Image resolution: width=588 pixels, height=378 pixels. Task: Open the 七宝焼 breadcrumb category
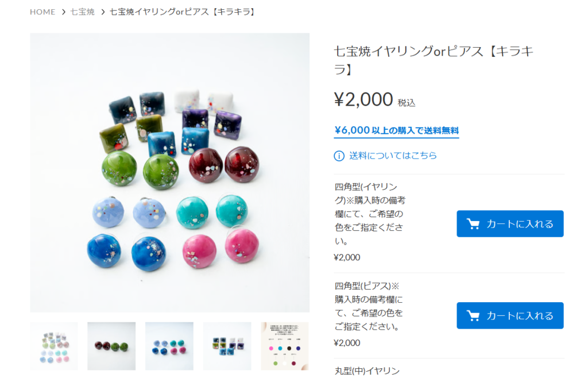pyautogui.click(x=83, y=12)
